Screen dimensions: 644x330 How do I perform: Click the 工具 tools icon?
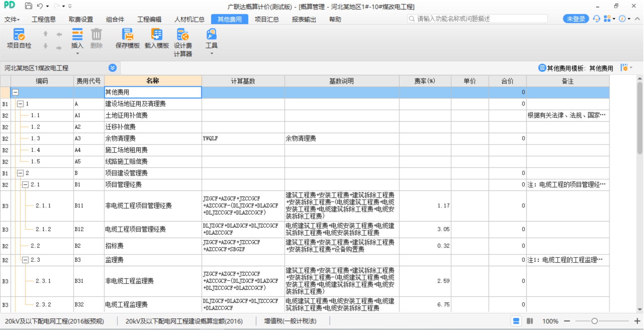[211, 34]
